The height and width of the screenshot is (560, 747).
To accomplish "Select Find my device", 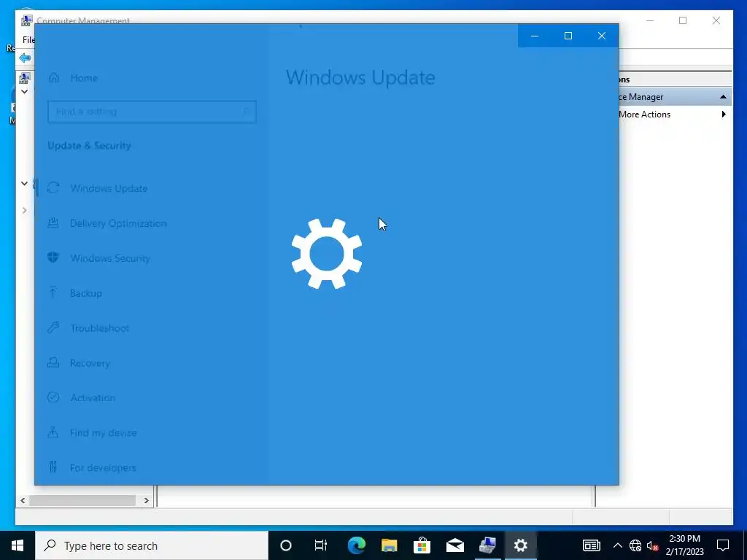I will point(104,433).
